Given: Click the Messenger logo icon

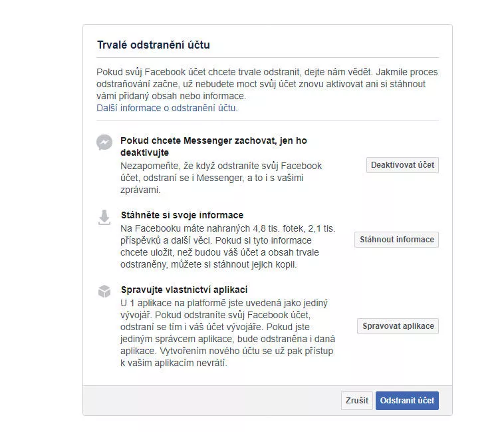Looking at the screenshot, I should [x=104, y=142].
